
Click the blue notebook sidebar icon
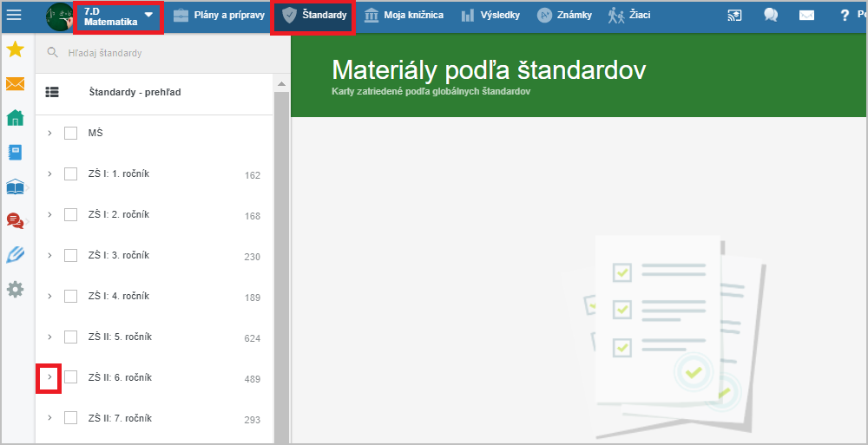click(15, 152)
